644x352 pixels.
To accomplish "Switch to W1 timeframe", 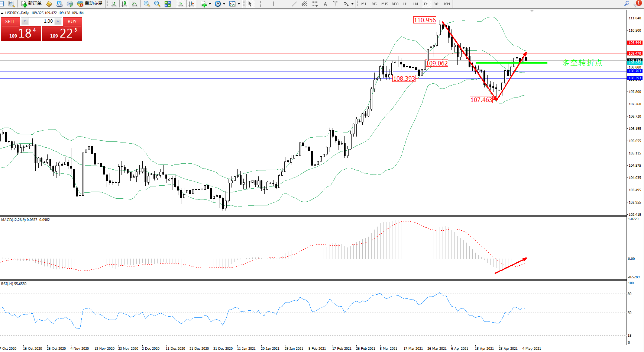I will tap(437, 4).
